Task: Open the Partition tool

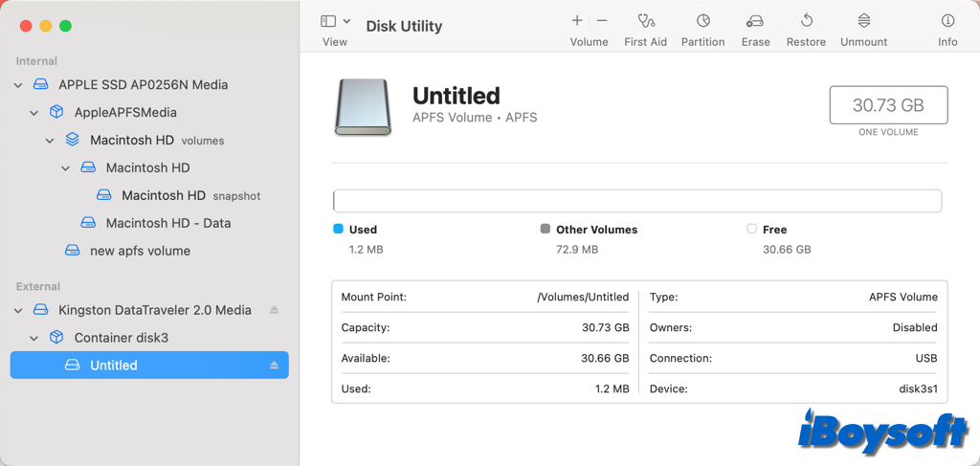Action: pos(703,21)
